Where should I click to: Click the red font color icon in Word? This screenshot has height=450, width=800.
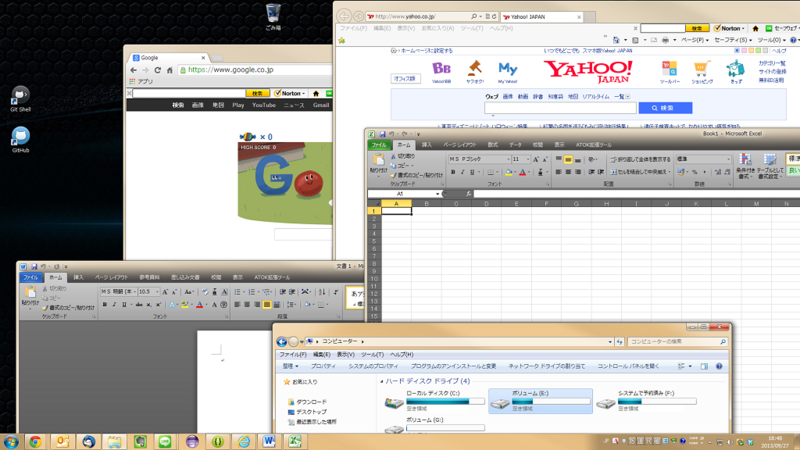pyautogui.click(x=199, y=305)
